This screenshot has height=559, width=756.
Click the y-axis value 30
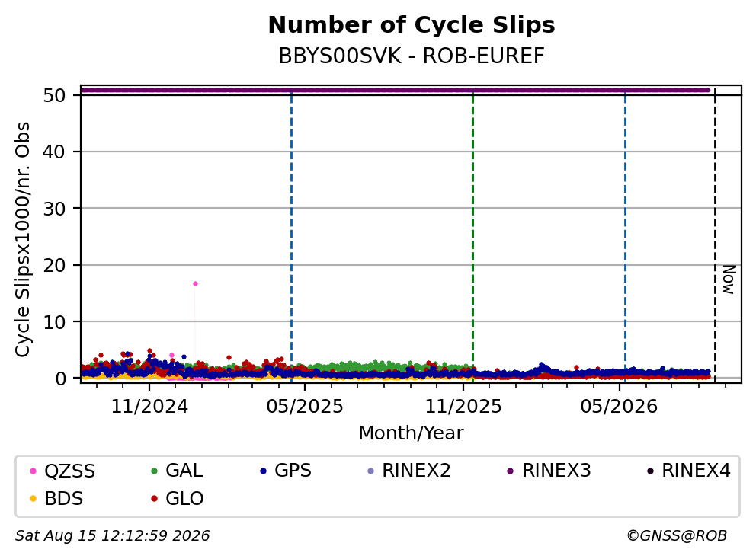click(x=54, y=209)
